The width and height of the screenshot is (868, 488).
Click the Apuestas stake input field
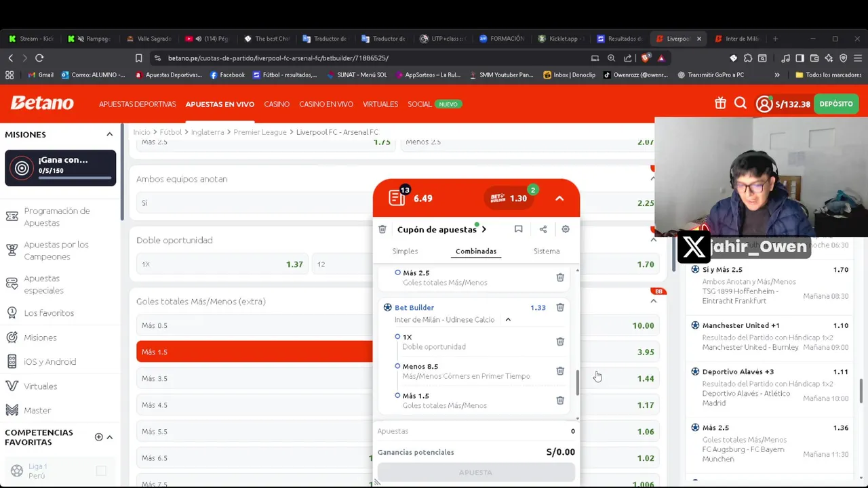click(x=476, y=431)
